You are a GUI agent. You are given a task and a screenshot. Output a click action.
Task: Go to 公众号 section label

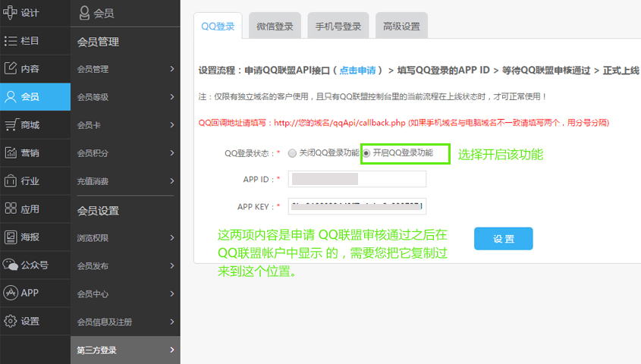pos(34,265)
